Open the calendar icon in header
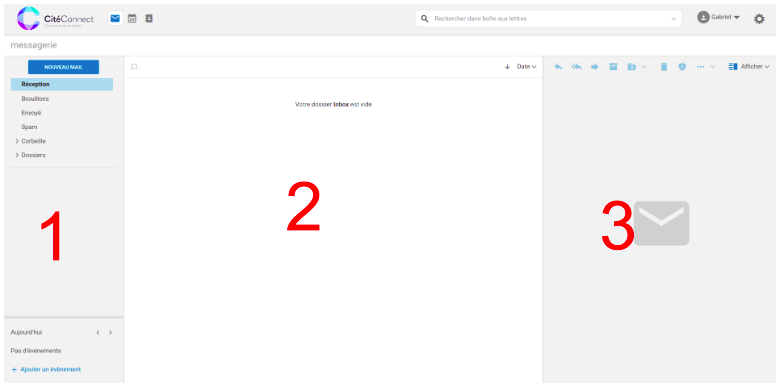 (132, 18)
